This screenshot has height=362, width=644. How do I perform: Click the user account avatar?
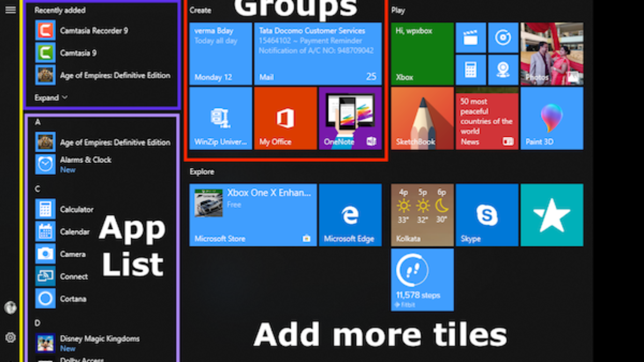coord(10,308)
